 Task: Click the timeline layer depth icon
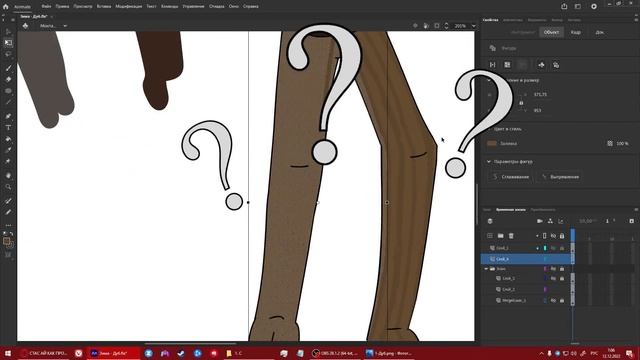click(x=490, y=221)
